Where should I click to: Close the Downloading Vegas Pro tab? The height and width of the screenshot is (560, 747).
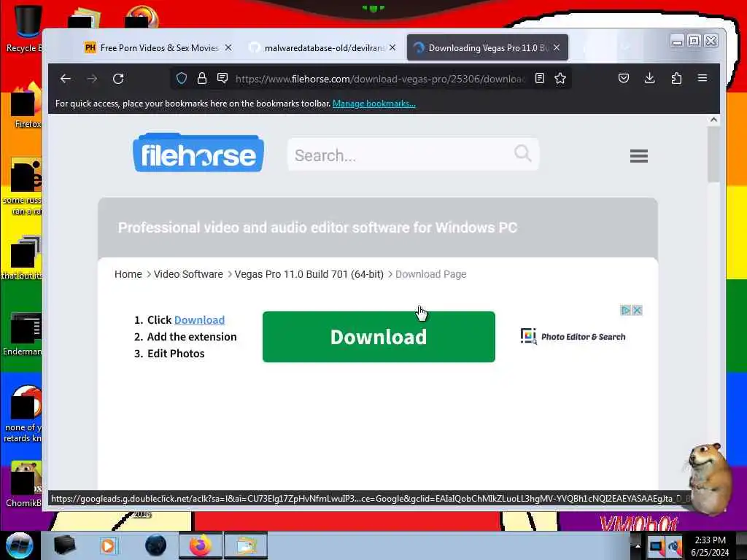(x=557, y=47)
